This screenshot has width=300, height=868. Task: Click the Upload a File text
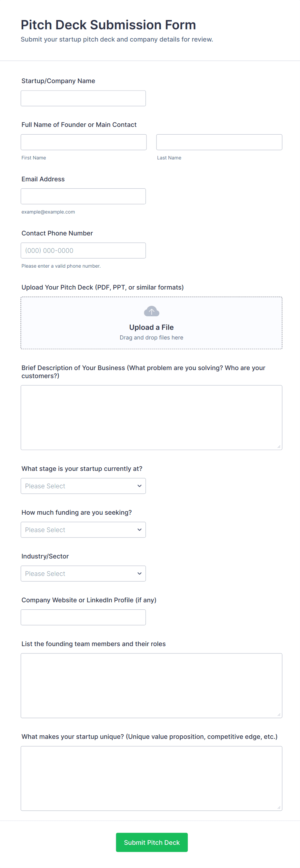click(x=151, y=327)
